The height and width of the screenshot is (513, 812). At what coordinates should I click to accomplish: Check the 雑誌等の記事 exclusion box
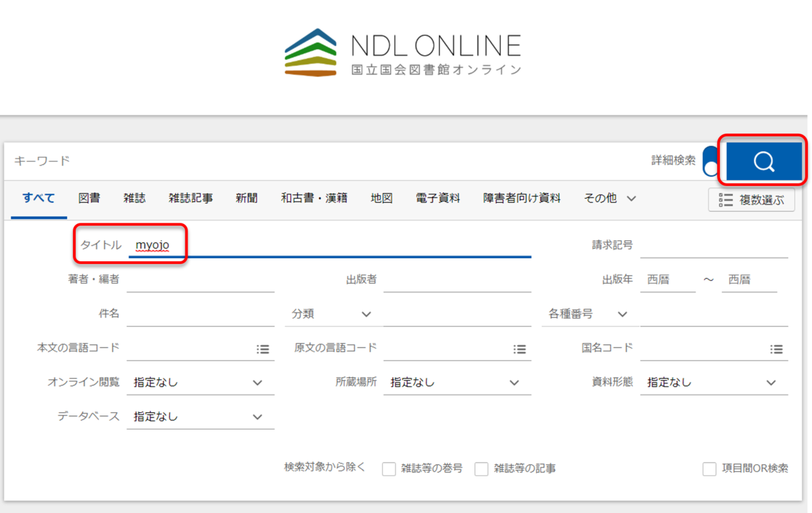click(x=481, y=469)
